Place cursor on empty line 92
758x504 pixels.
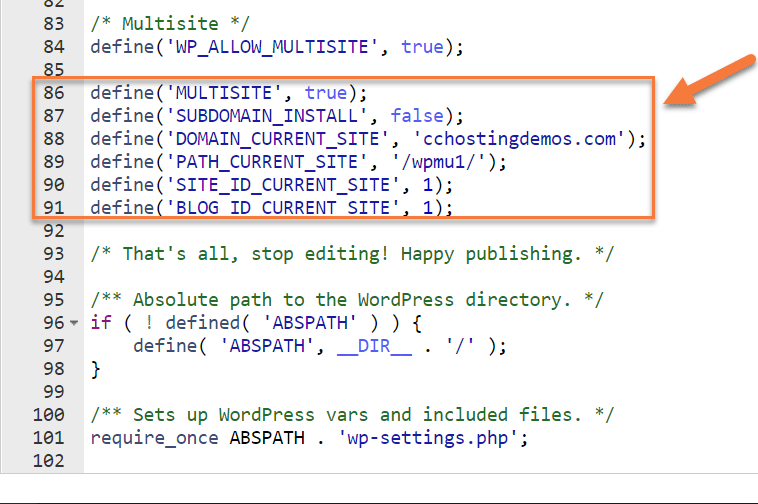coord(300,231)
